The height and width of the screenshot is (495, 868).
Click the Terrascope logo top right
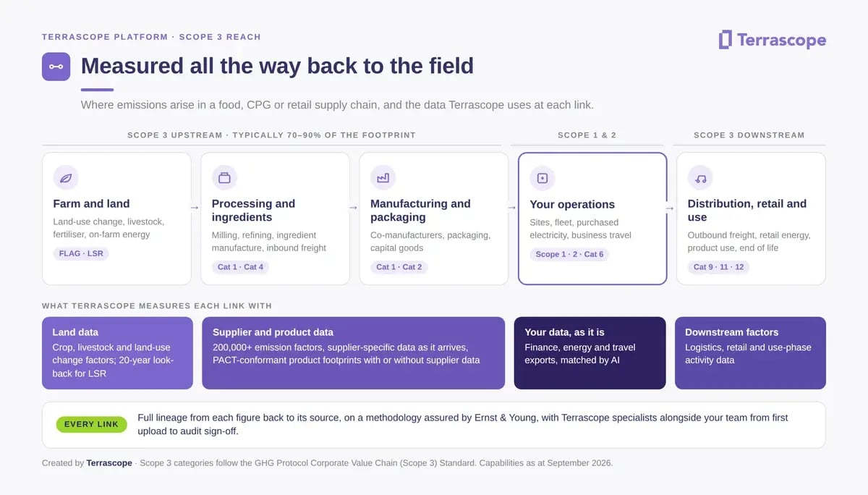tap(772, 40)
